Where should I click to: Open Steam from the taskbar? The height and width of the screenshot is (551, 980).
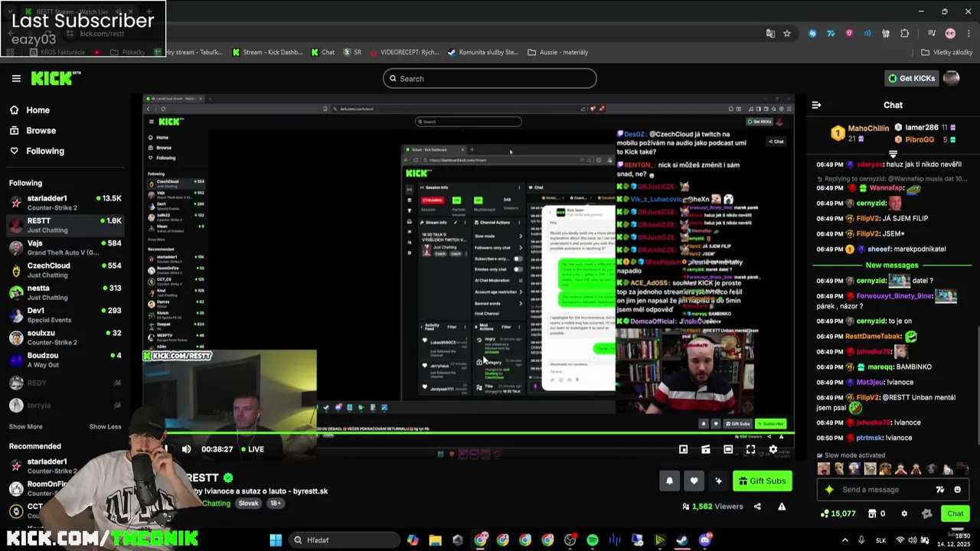click(x=682, y=540)
